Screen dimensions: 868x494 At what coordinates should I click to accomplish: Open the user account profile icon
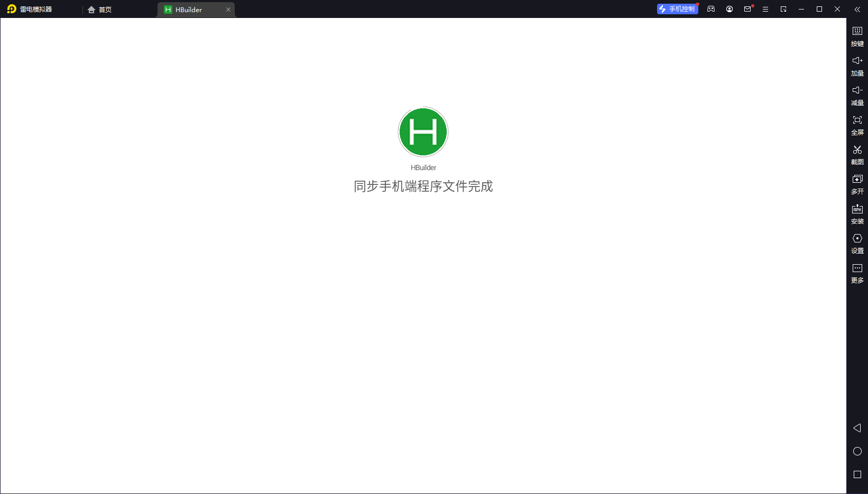pos(730,9)
